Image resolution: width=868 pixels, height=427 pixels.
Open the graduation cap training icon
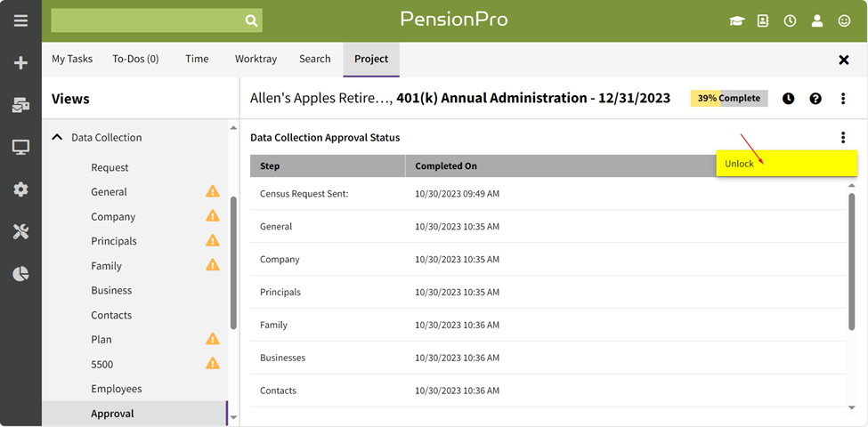point(737,21)
